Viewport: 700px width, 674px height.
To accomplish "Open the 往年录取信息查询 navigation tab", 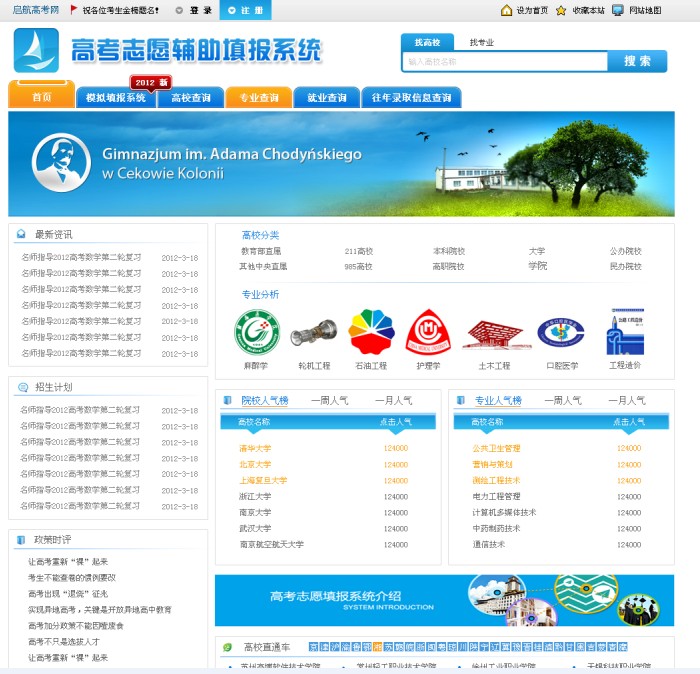I will (411, 97).
